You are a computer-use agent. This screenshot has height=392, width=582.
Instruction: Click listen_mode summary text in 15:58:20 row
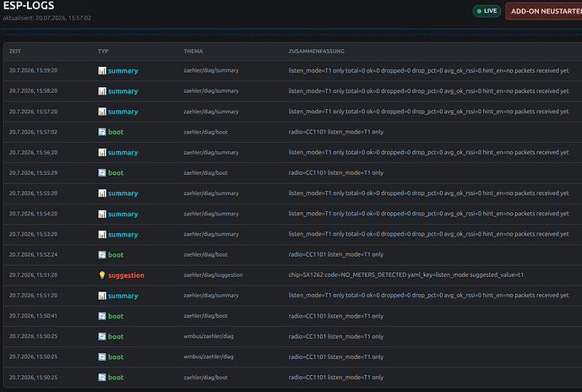click(x=429, y=91)
